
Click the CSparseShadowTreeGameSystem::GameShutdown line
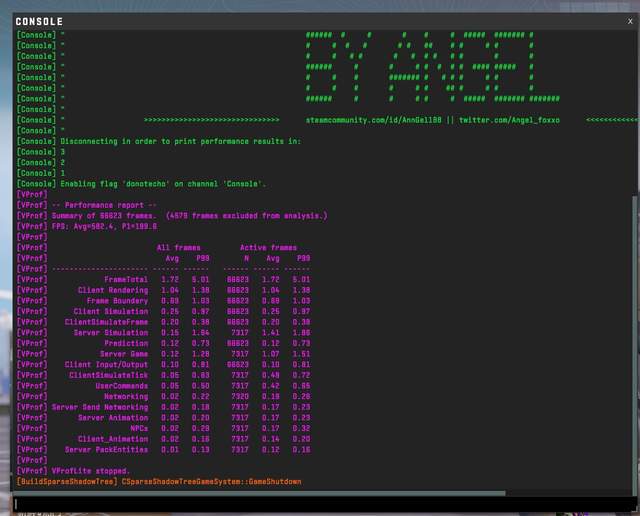click(x=210, y=481)
